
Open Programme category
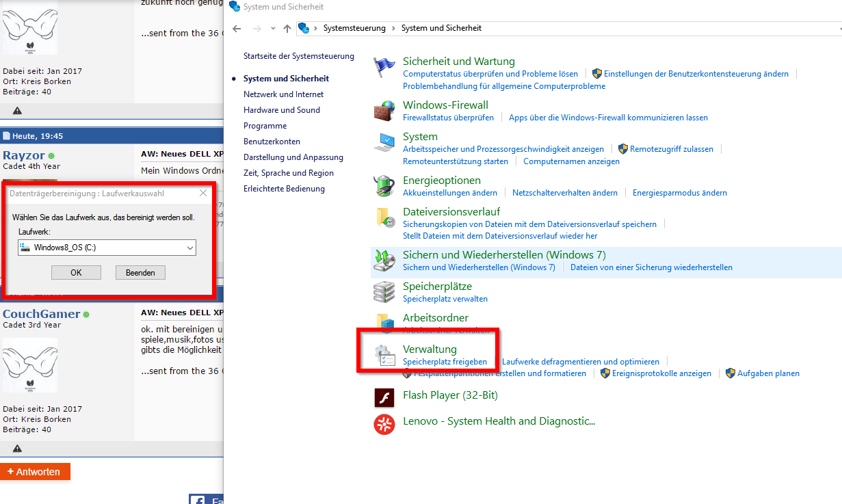point(265,126)
